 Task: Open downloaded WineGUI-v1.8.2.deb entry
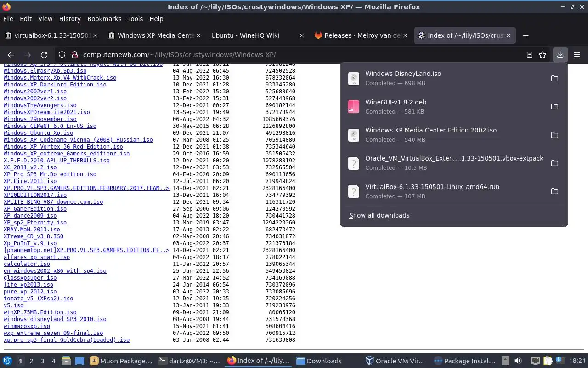point(446,107)
